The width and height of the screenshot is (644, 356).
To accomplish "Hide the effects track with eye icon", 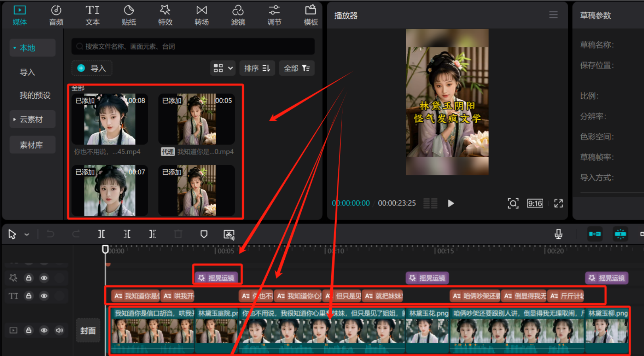I will point(44,278).
